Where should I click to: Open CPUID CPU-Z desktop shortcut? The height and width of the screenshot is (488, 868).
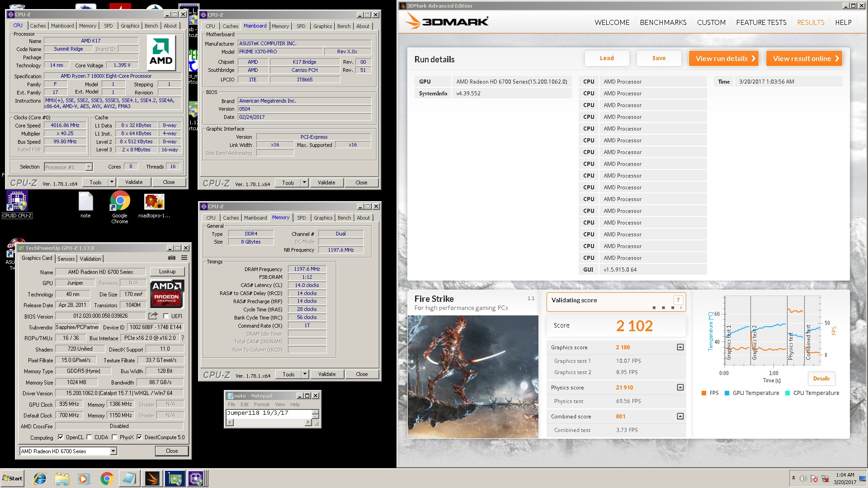point(17,204)
